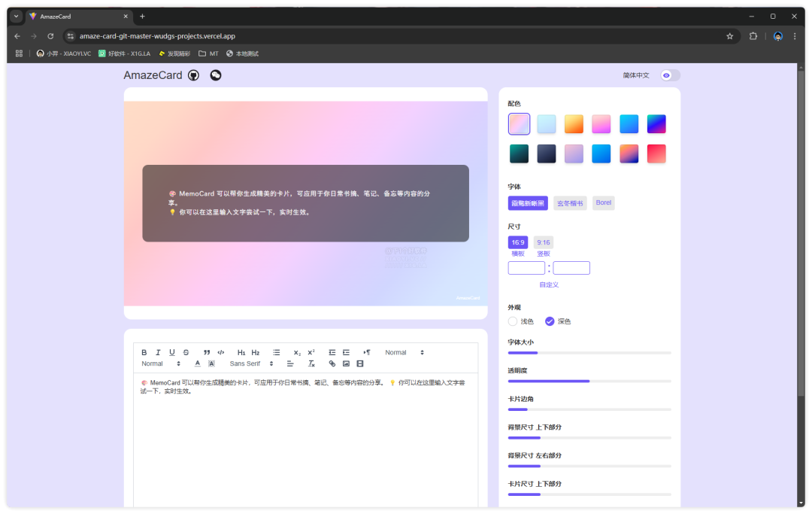This screenshot has height=514, width=812.
Task: Apply subscript formatting
Action: 297,352
